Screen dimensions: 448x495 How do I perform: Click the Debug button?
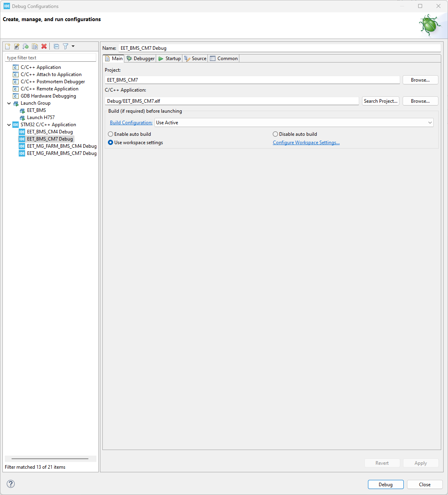click(x=385, y=485)
